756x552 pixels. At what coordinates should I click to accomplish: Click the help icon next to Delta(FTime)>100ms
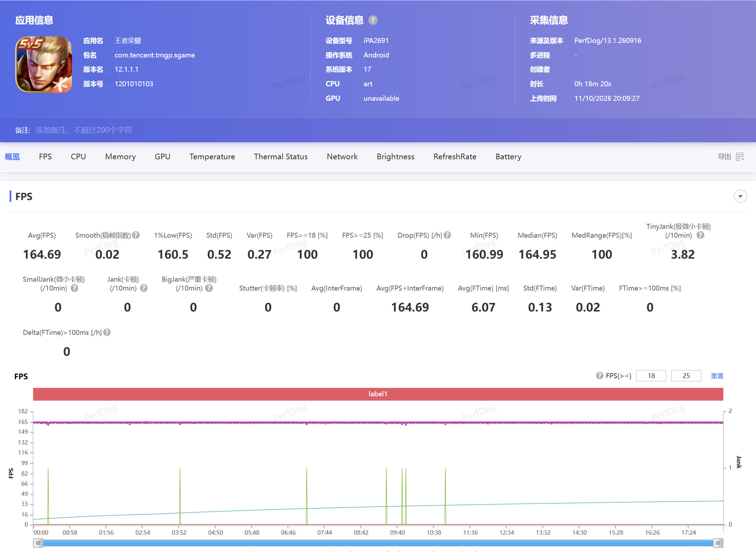click(x=107, y=332)
